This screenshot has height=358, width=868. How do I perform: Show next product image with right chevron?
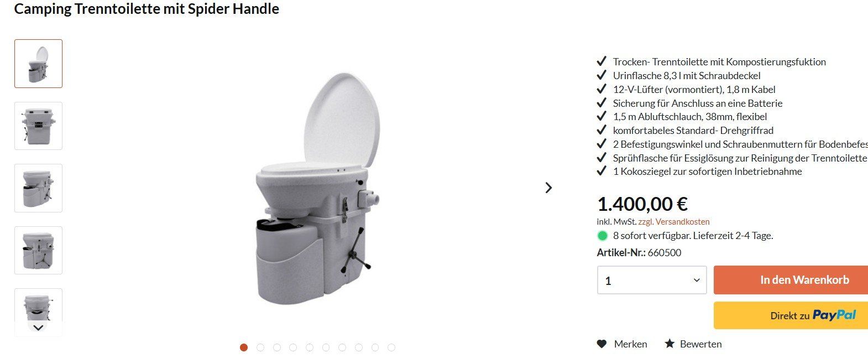548,188
